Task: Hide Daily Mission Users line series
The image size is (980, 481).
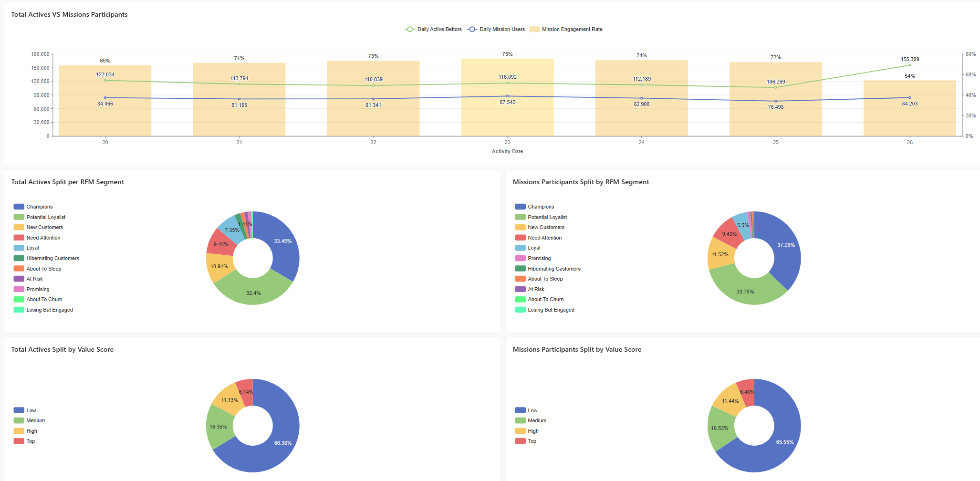Action: coord(496,30)
